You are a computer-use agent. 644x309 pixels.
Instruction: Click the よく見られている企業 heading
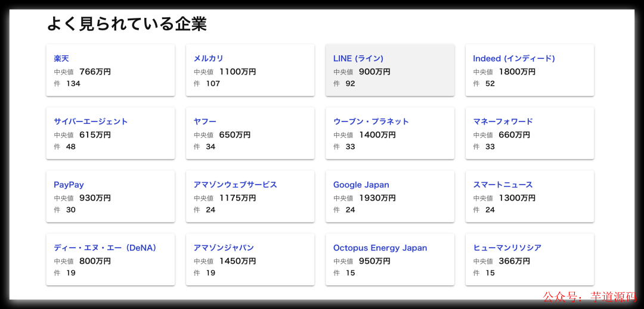click(x=126, y=24)
